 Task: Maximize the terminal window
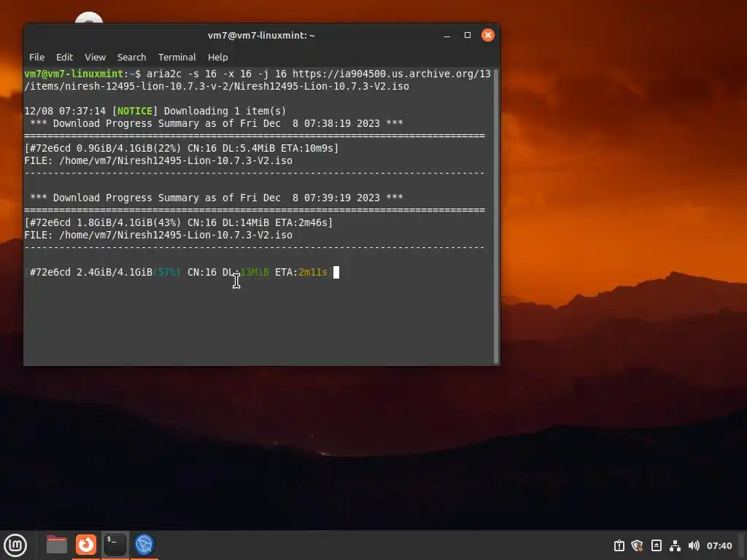(x=468, y=35)
